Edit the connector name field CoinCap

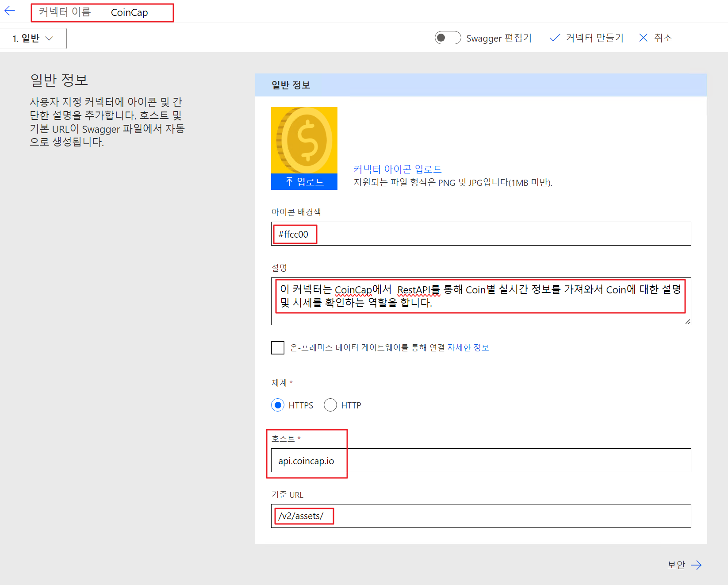click(x=129, y=12)
